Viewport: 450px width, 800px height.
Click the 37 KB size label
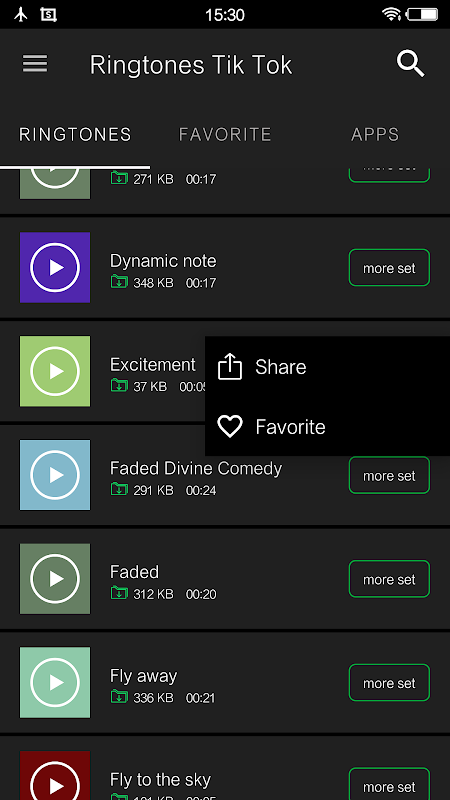(150, 387)
